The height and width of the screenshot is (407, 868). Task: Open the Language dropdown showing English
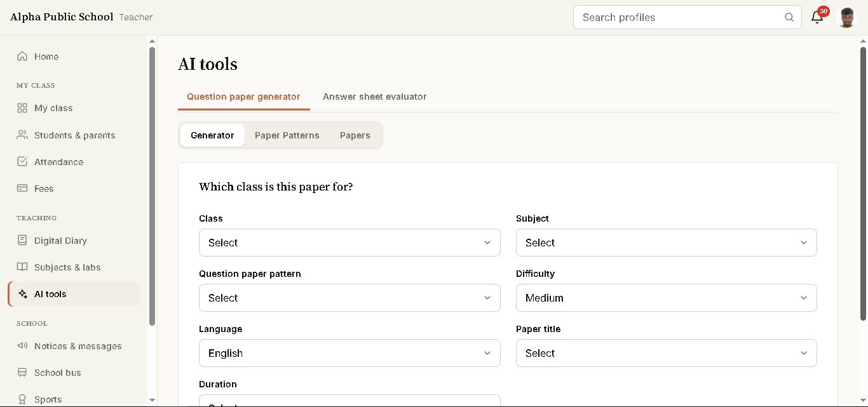349,353
